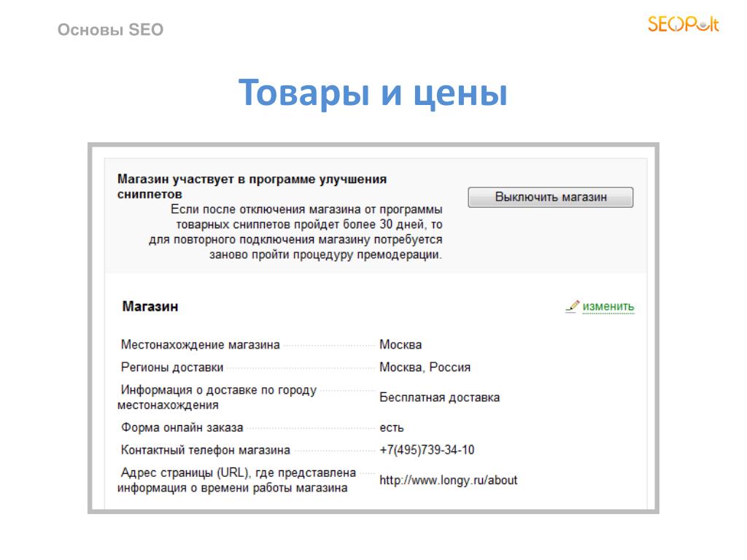Click "Магазин участвует в программе улучшения" heading

tap(252, 186)
